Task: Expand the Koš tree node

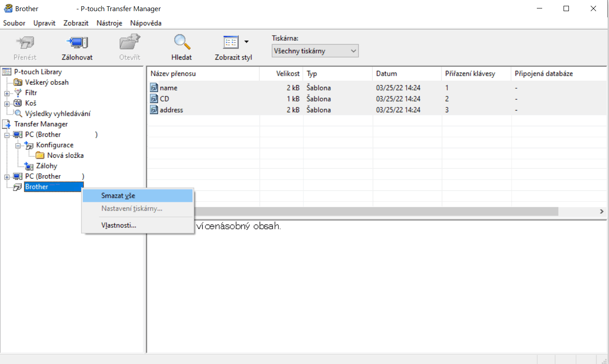Action: [x=7, y=103]
